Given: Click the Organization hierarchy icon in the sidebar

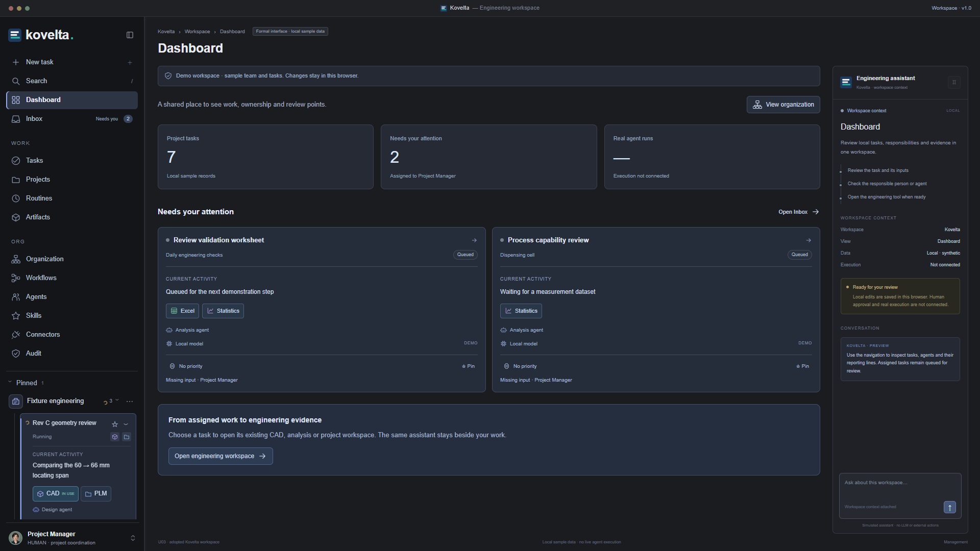Looking at the screenshot, I should 16,259.
